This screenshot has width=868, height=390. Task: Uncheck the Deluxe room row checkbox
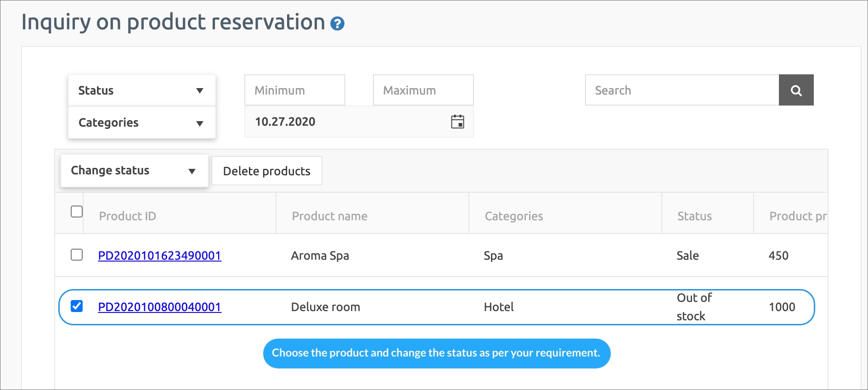point(77,306)
